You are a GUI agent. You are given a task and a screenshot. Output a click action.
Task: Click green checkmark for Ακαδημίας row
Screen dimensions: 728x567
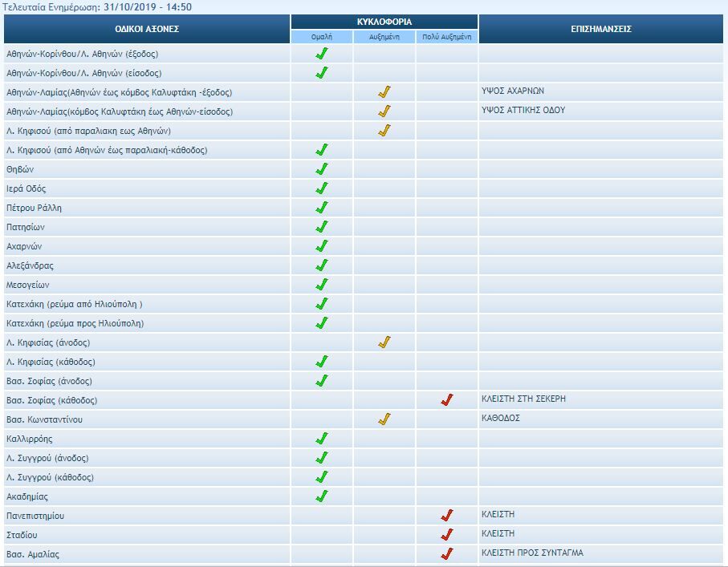(x=322, y=496)
